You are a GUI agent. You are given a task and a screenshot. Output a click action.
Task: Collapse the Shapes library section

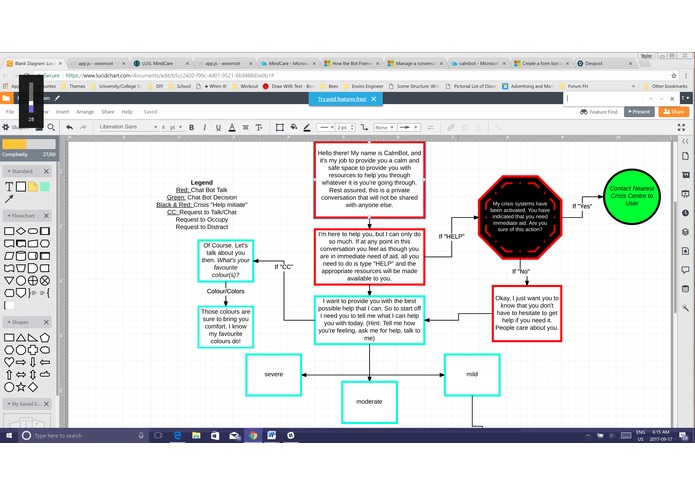tap(18, 322)
